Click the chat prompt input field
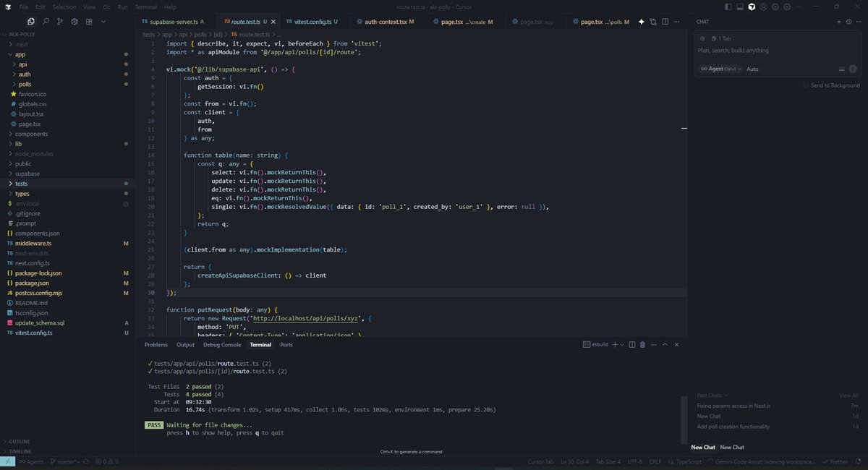The image size is (868, 470). click(778, 51)
